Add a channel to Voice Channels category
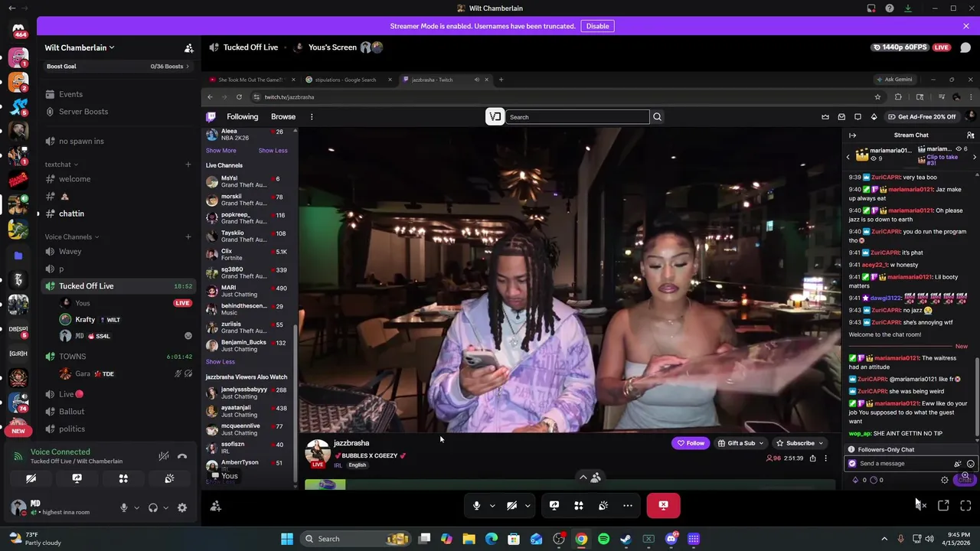The width and height of the screenshot is (980, 551). point(188,236)
